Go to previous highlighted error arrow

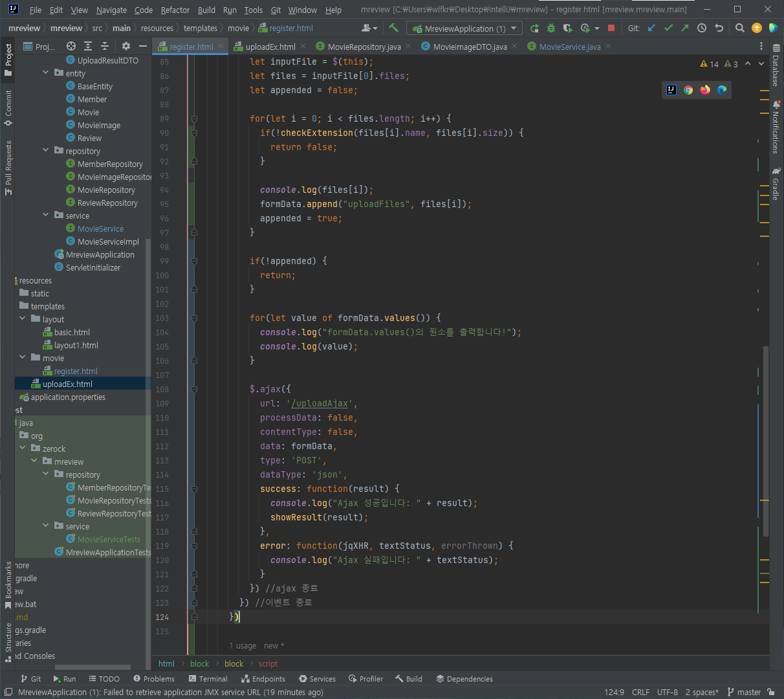coord(748,63)
